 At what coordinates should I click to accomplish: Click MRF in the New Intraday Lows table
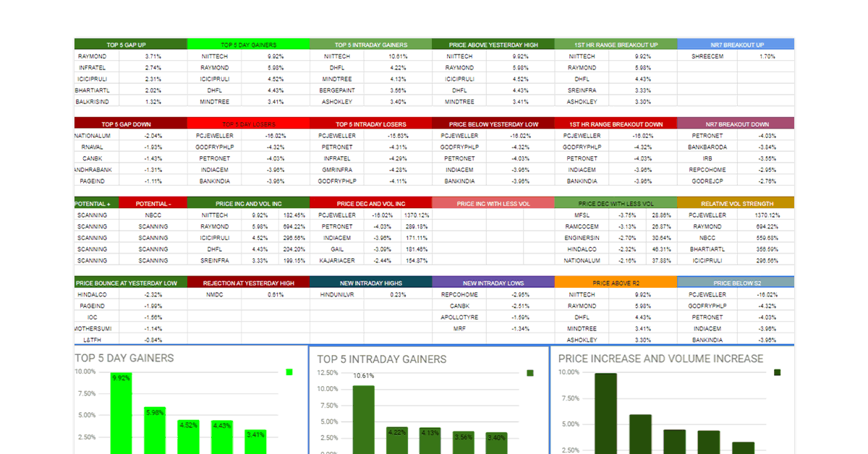tap(459, 329)
